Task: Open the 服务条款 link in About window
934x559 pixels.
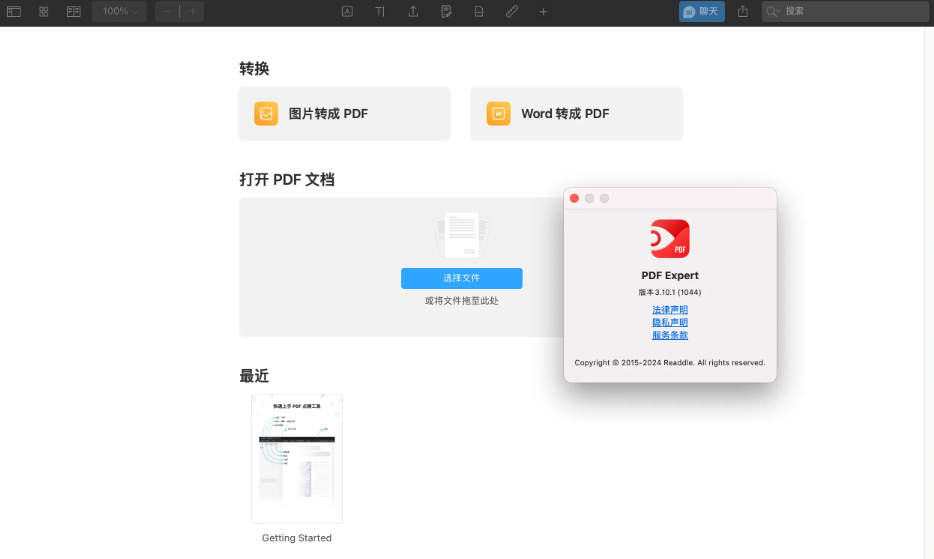Action: (670, 335)
